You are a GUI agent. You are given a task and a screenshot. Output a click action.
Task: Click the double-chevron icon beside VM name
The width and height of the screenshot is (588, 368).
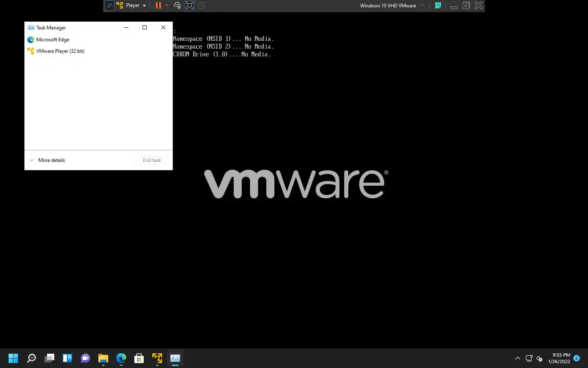pos(423,5)
